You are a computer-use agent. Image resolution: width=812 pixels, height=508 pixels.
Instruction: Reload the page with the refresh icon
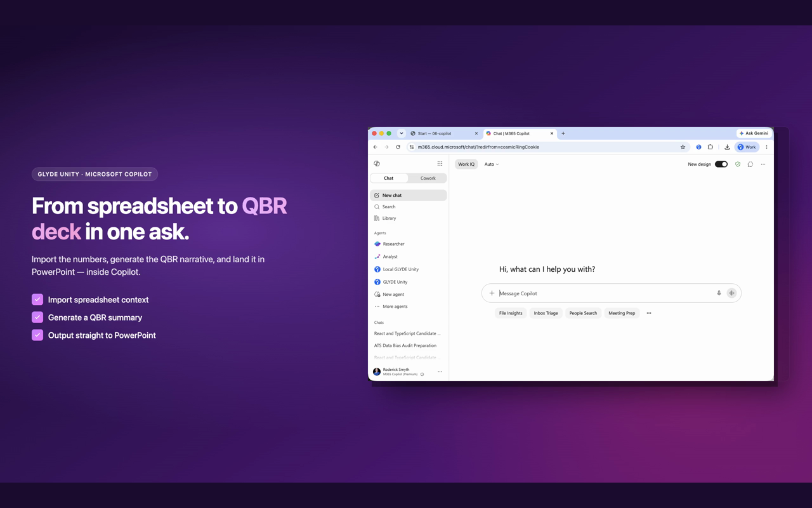[398, 147]
